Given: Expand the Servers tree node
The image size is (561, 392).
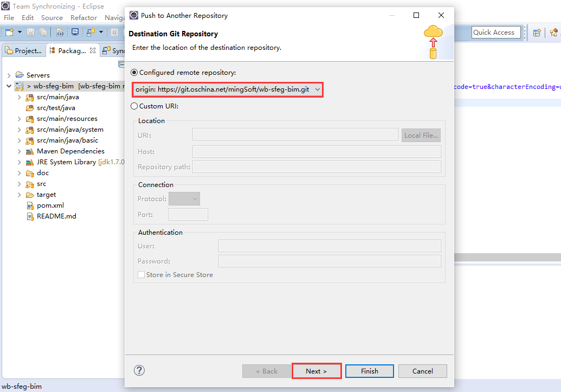Looking at the screenshot, I should tap(9, 75).
